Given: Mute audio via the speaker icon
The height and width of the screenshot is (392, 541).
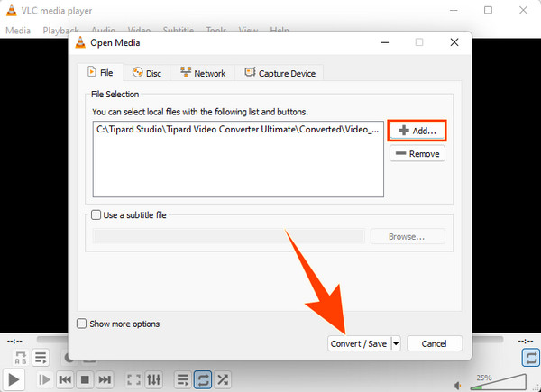Looking at the screenshot, I should (x=458, y=385).
